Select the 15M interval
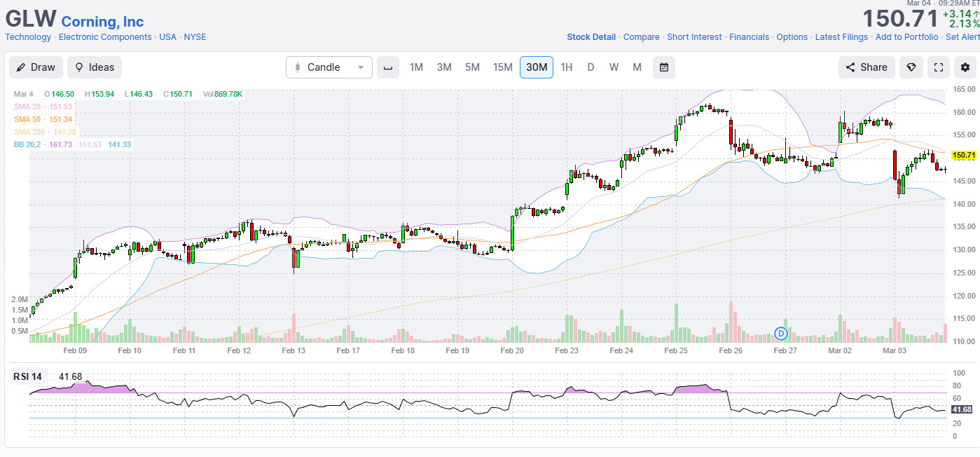Image resolution: width=980 pixels, height=457 pixels. [502, 67]
